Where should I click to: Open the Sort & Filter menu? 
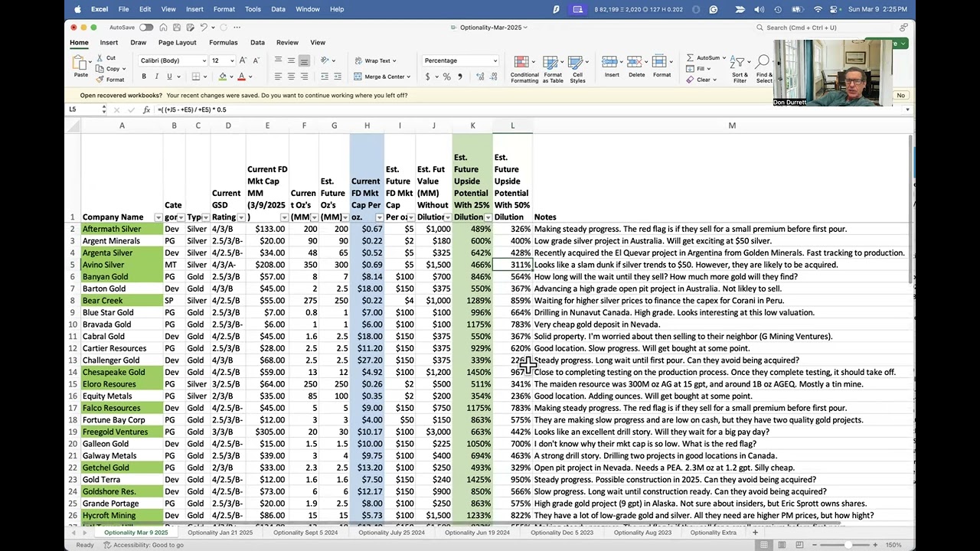[740, 69]
